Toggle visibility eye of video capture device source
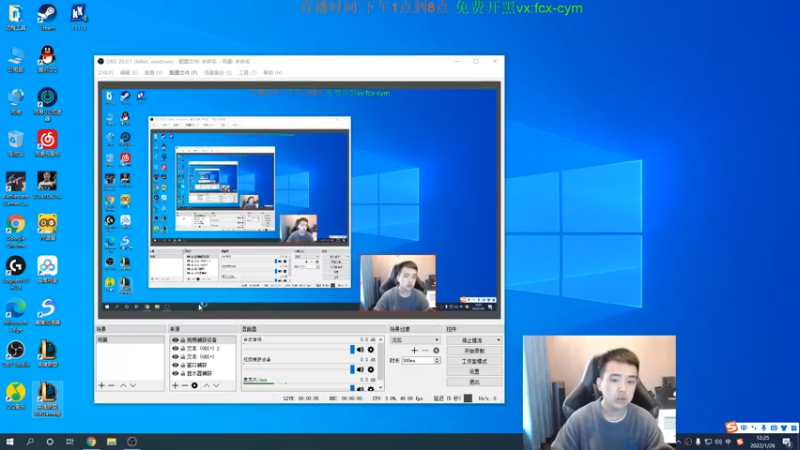 (175, 340)
